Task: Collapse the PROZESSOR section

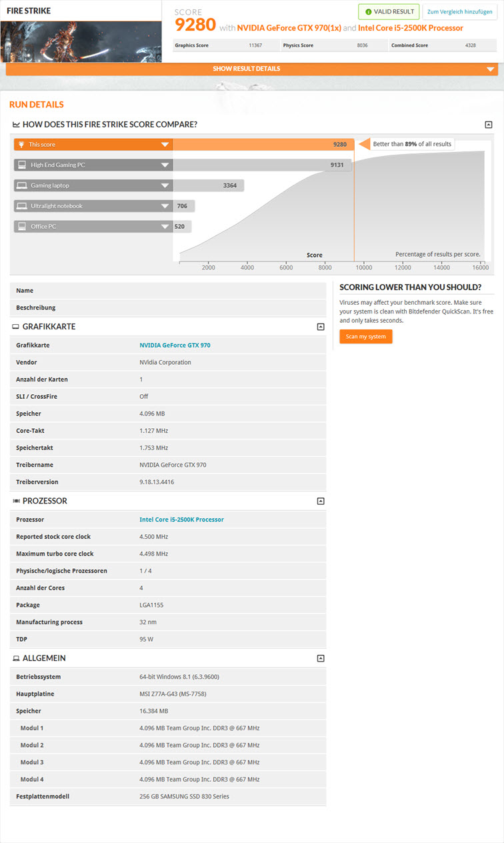Action: pos(321,501)
